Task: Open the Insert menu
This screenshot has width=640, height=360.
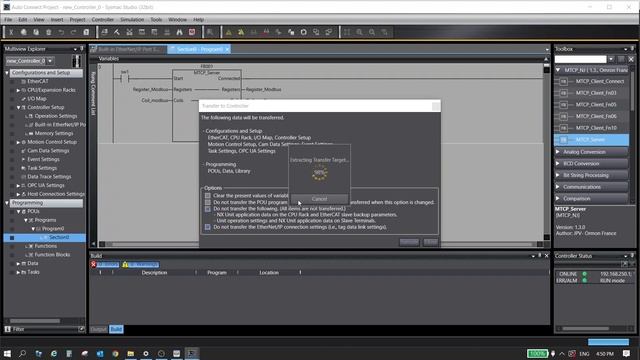Action: coord(57,20)
